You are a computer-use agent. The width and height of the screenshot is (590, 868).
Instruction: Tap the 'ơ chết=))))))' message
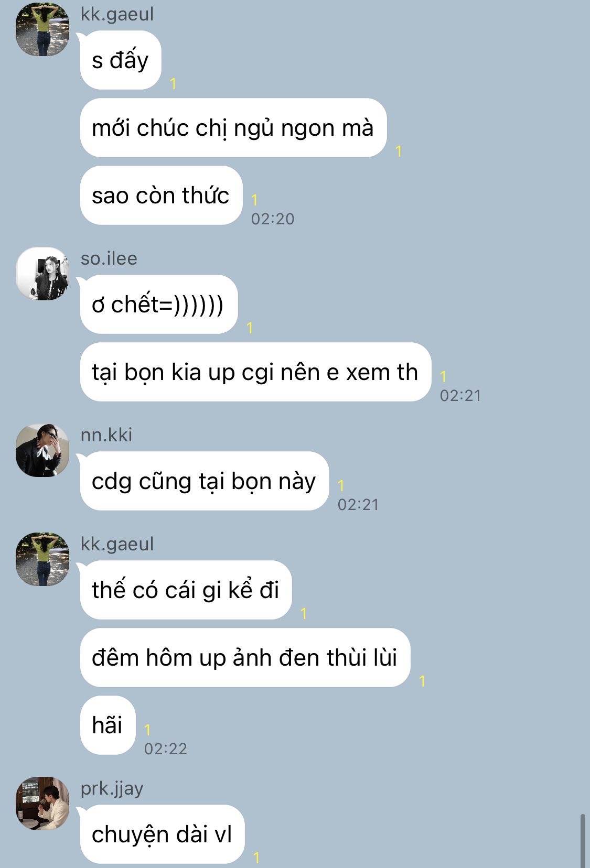tap(159, 305)
